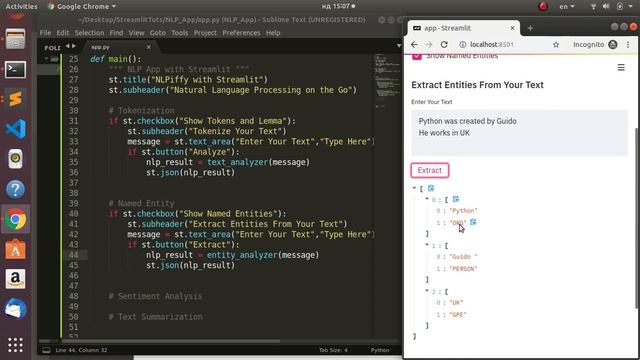Collapse the root JSON array
This screenshot has height=360, width=640.
tap(414, 188)
